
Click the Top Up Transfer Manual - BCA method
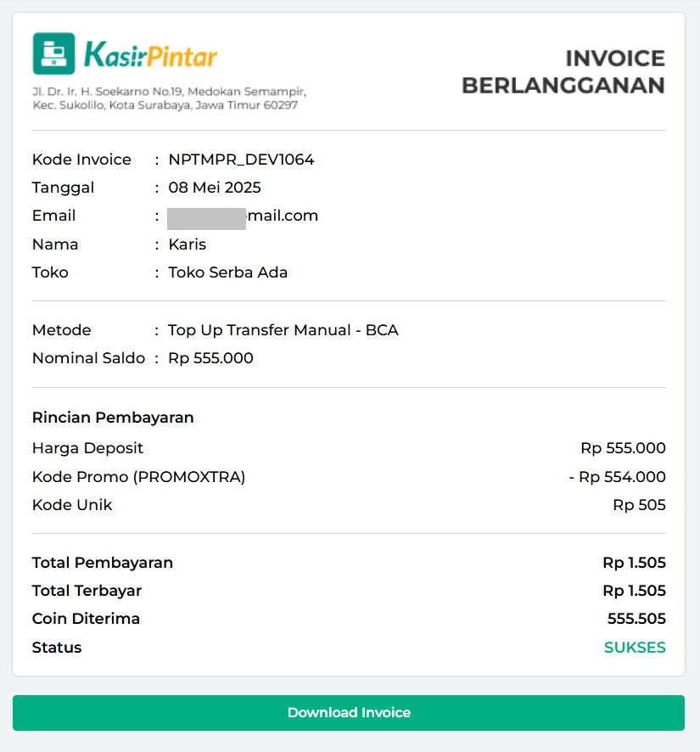(283, 330)
